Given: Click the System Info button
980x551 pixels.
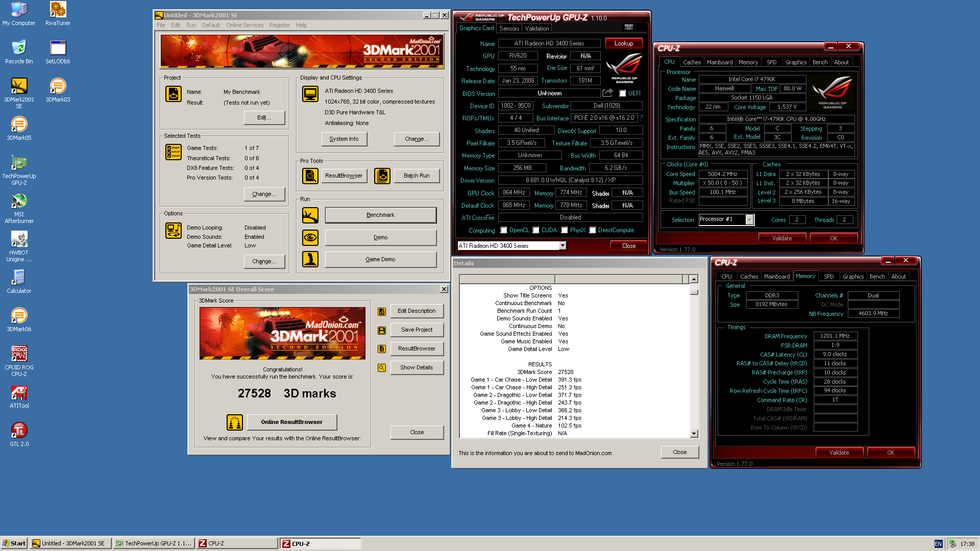Looking at the screenshot, I should pos(344,139).
